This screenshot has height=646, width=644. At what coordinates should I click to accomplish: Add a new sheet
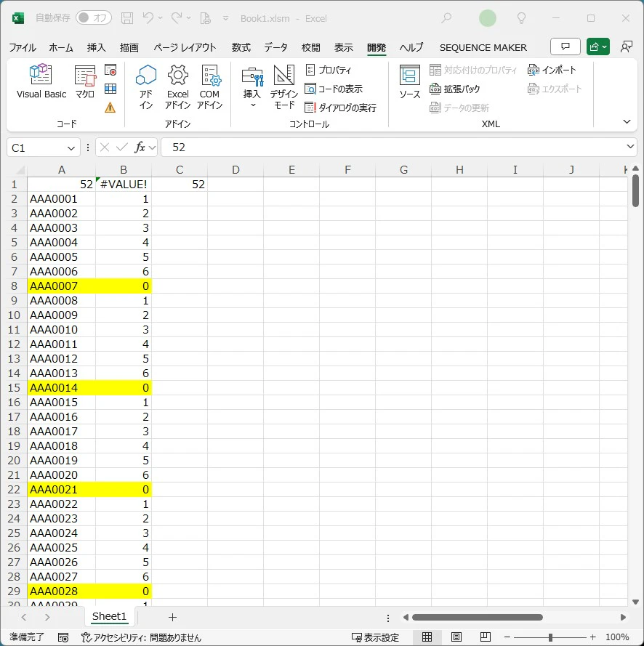point(173,617)
